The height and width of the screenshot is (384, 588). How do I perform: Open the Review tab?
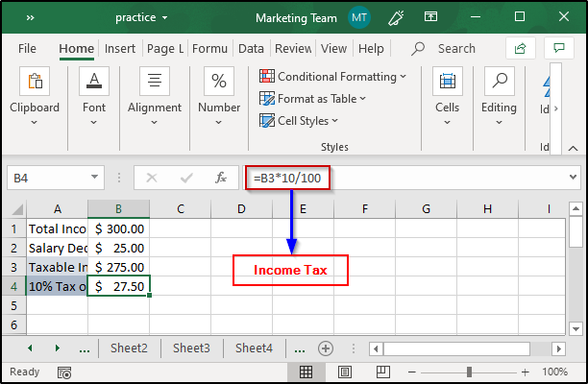point(293,48)
